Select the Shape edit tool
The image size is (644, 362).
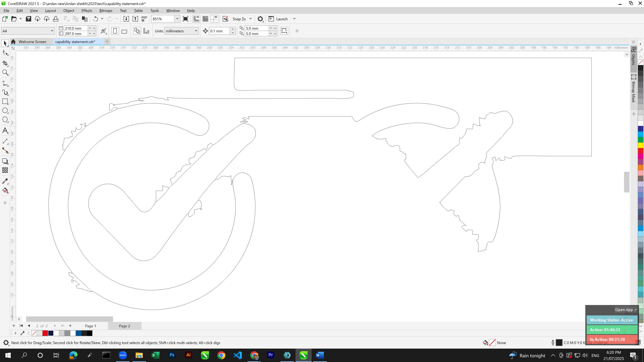5,53
